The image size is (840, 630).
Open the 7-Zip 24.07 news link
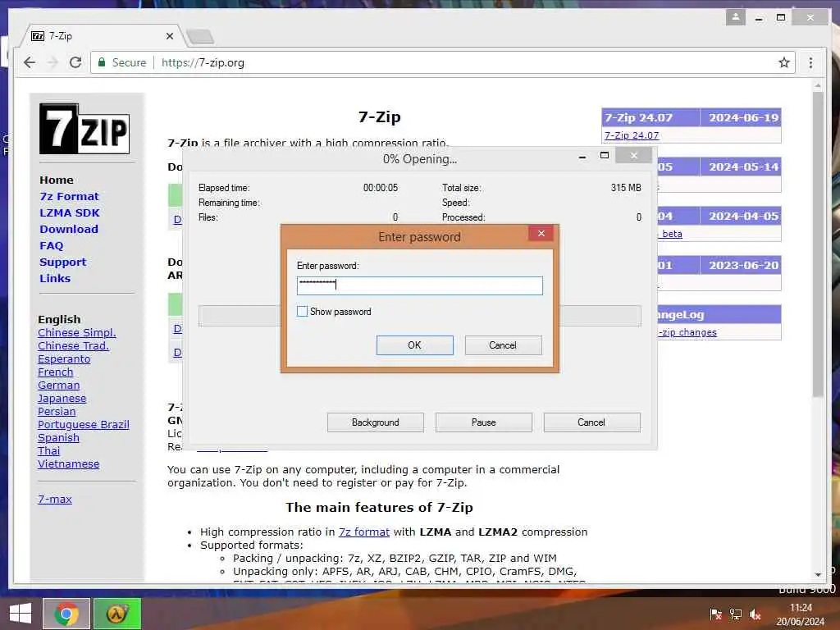pos(632,135)
